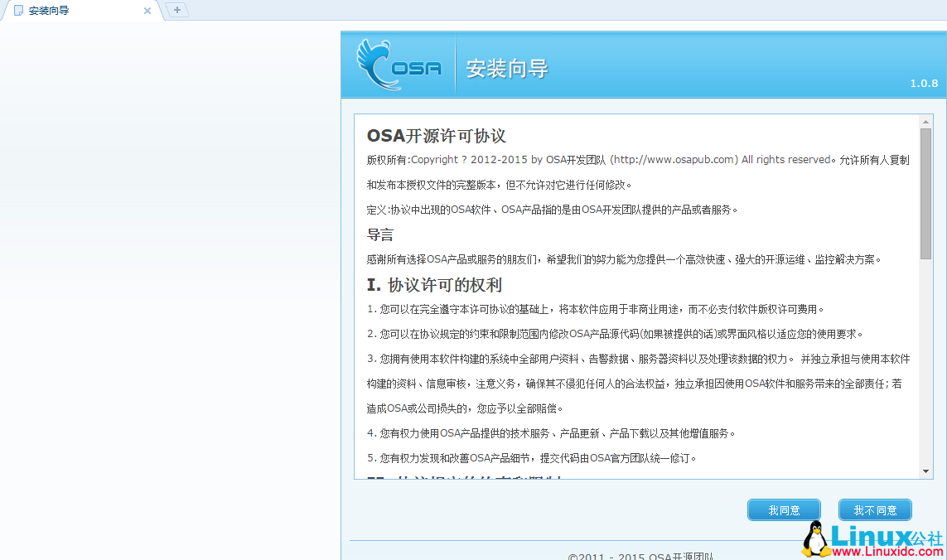Click the scrollbar up arrow

coord(927,121)
